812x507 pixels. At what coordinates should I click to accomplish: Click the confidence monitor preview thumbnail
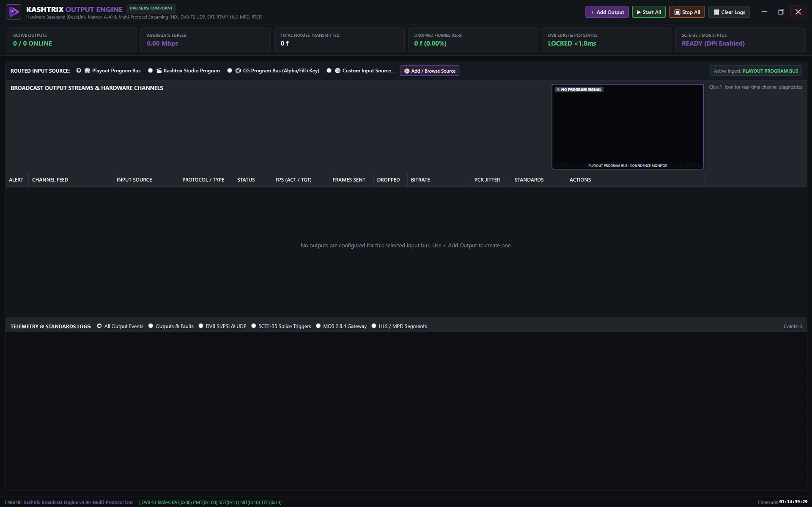(628, 126)
